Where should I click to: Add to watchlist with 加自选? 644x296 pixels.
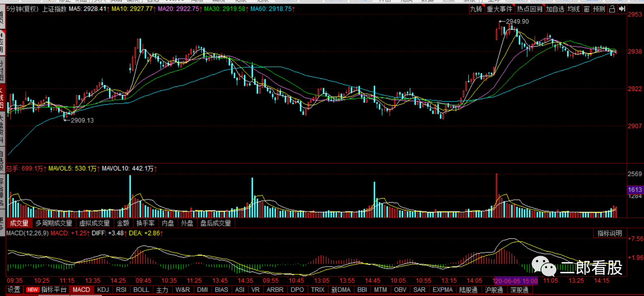pos(555,9)
